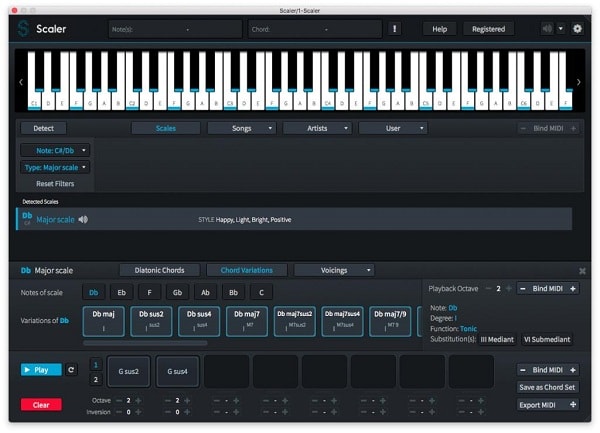Click Save as Chord Set
The width and height of the screenshot is (600, 433).
[x=547, y=387]
